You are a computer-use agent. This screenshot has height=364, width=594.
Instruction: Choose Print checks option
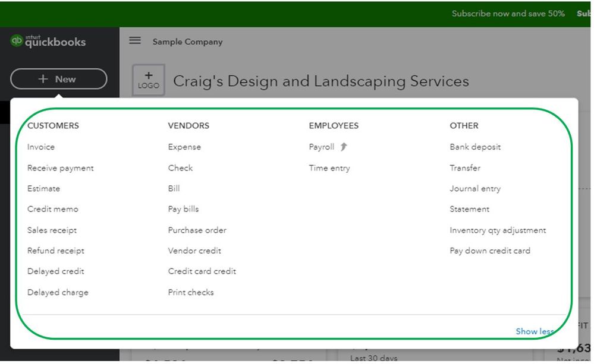pyautogui.click(x=191, y=293)
